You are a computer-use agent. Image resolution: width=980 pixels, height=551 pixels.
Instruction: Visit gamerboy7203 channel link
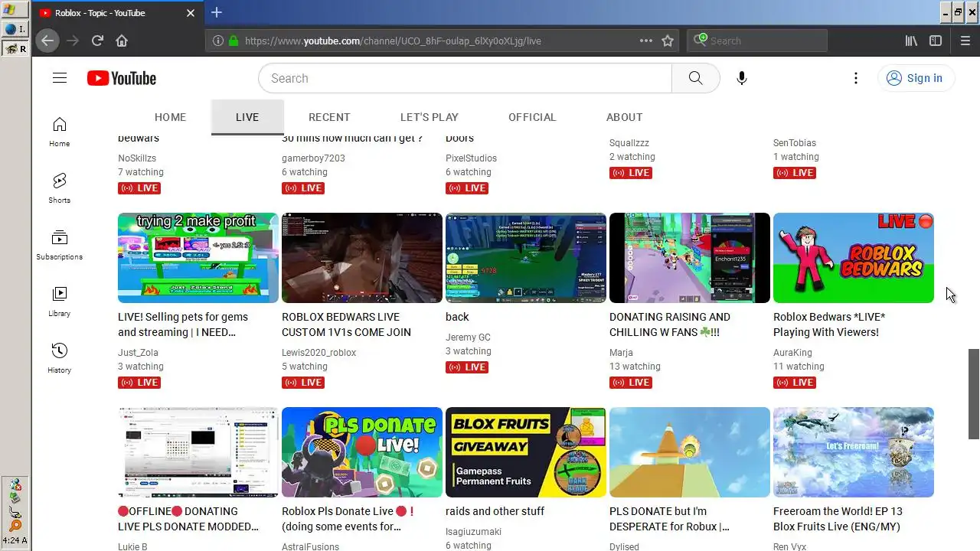tap(313, 158)
